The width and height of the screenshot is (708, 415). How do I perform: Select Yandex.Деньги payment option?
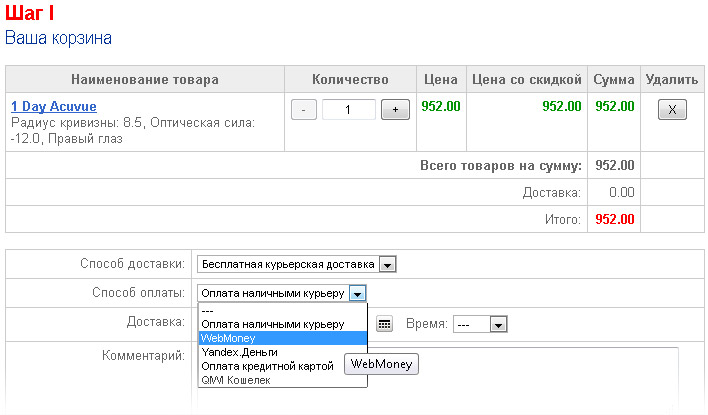click(x=283, y=352)
